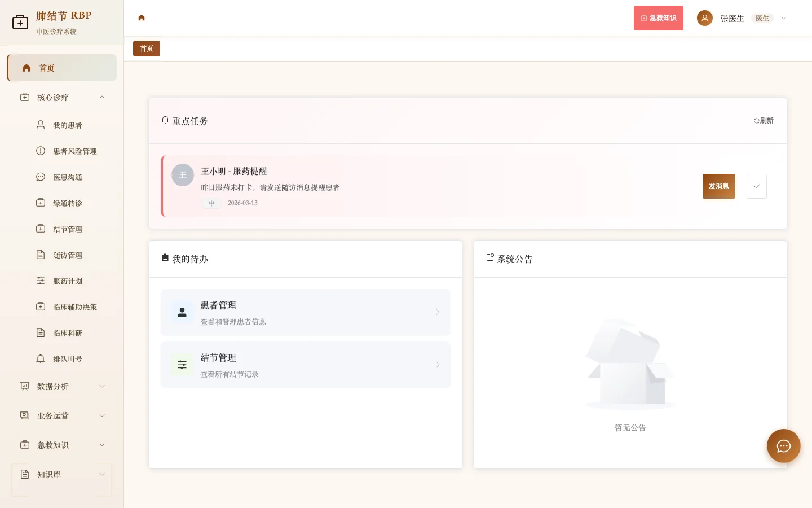Go to 医患沟通 menu item
Image resolution: width=812 pixels, height=508 pixels.
click(x=62, y=177)
